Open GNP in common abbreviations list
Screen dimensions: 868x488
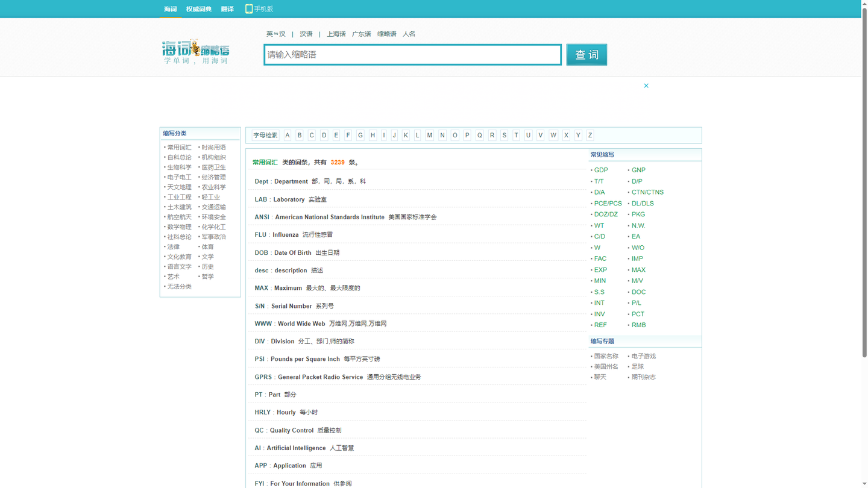point(638,170)
